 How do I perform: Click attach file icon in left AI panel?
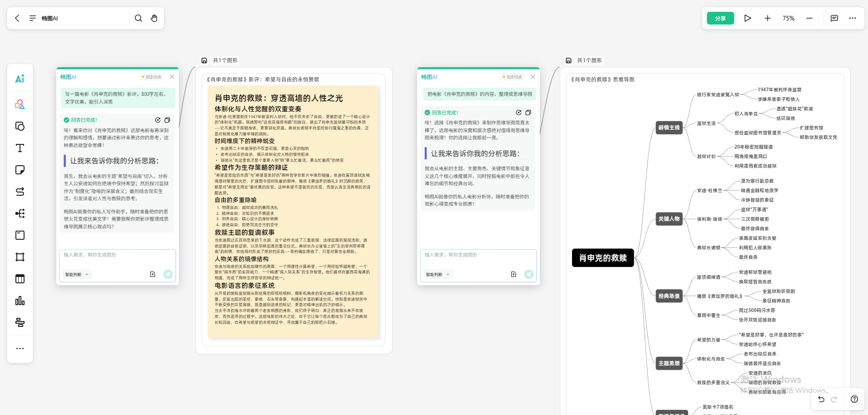coord(153,274)
